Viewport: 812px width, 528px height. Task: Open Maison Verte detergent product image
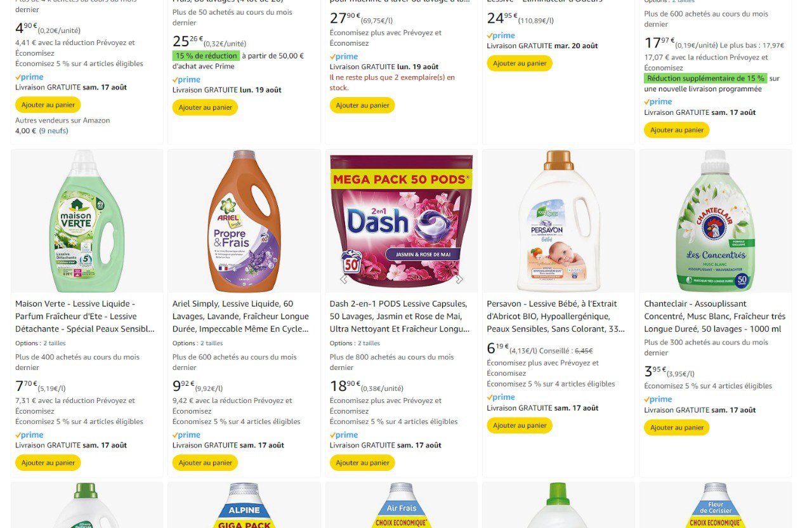(87, 221)
